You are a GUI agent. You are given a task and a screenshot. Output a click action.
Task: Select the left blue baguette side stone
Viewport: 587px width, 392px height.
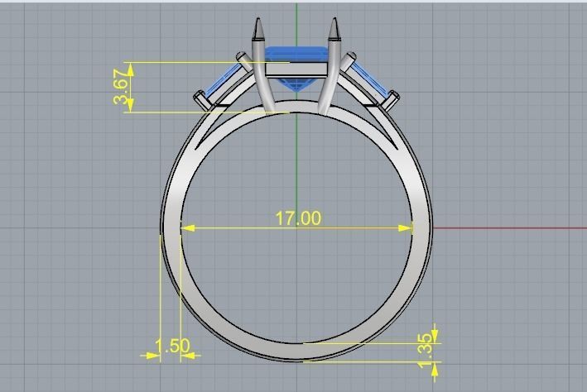(x=224, y=79)
